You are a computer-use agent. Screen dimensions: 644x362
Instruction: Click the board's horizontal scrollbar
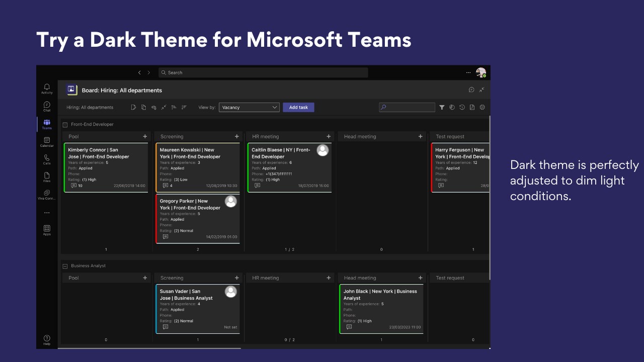[149, 348]
